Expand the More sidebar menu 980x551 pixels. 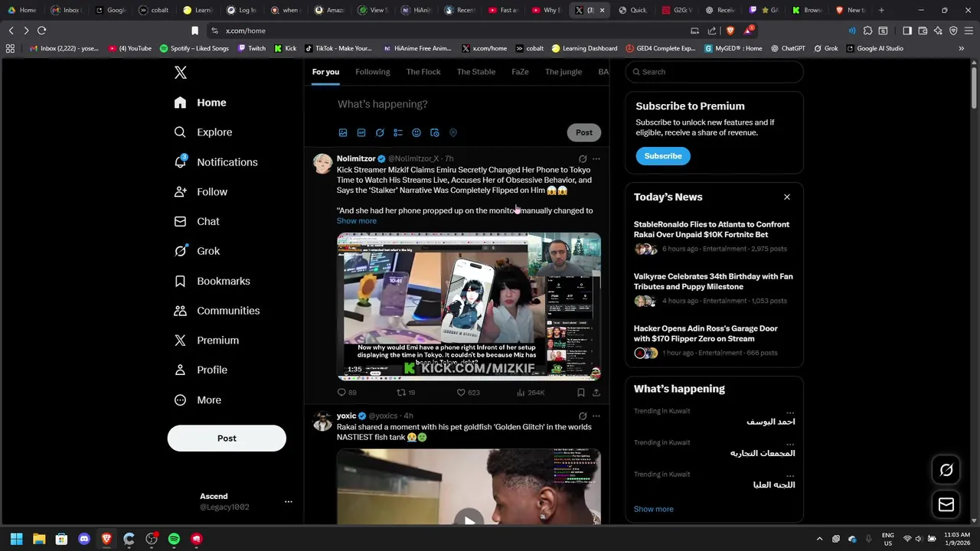pyautogui.click(x=198, y=399)
